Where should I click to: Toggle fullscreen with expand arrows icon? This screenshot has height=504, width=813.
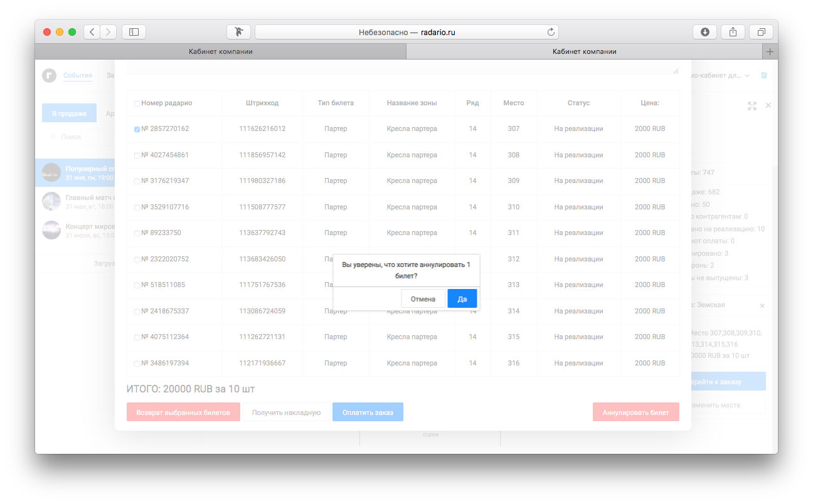pos(752,106)
